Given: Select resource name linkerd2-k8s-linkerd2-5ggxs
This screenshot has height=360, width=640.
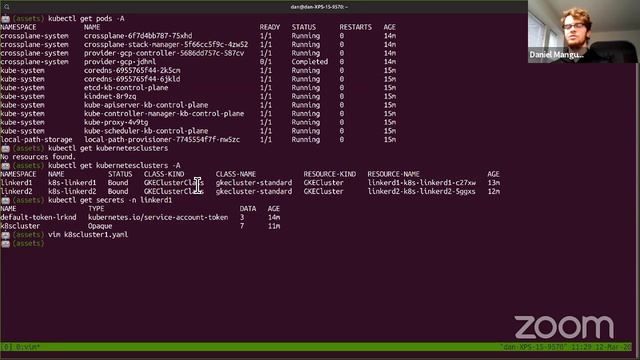Looking at the screenshot, I should point(422,191).
